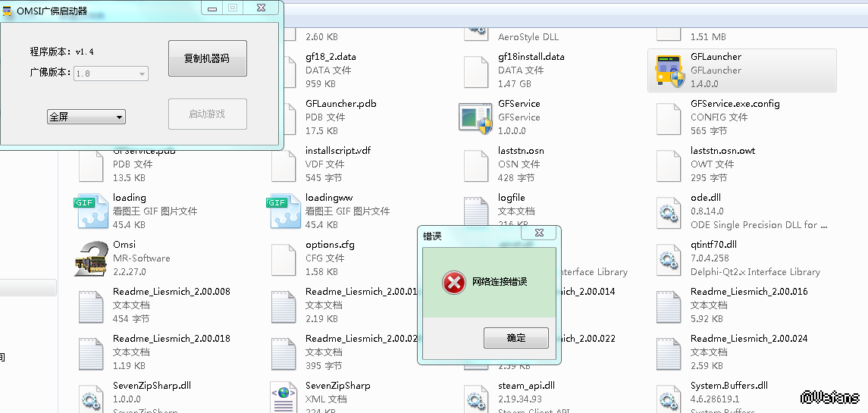This screenshot has width=868, height=413.
Task: Click the 启动游戏 button
Action: (207, 114)
